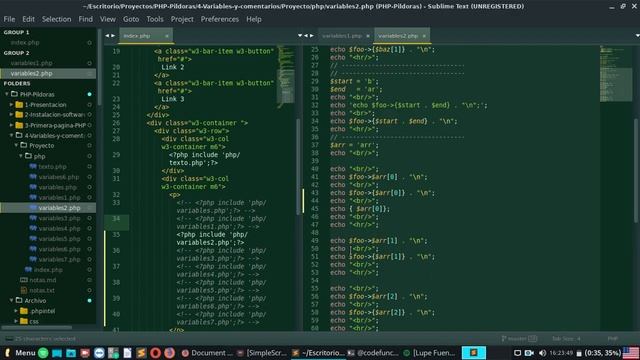The height and width of the screenshot is (360, 640).
Task: Click the sidebar horizontal scrollbar
Action: [37, 327]
